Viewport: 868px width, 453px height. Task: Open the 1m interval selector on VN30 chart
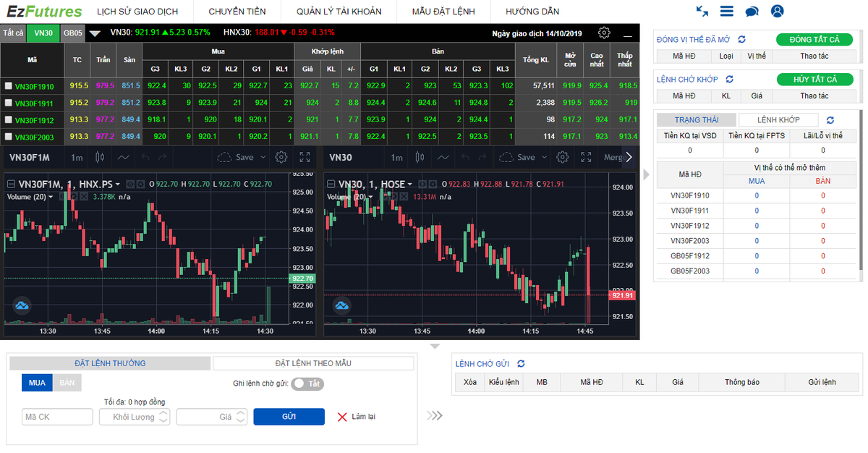(396, 157)
